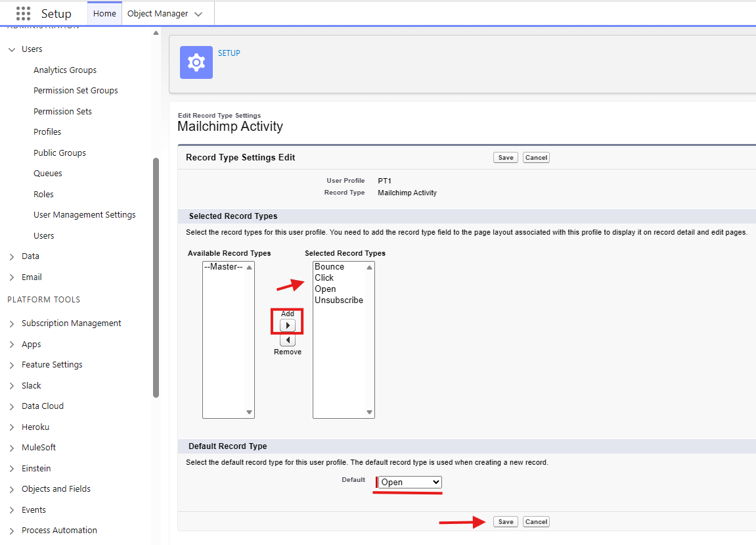This screenshot has height=545, width=756.
Task: Click Available list scroll-down arrow
Action: (250, 412)
